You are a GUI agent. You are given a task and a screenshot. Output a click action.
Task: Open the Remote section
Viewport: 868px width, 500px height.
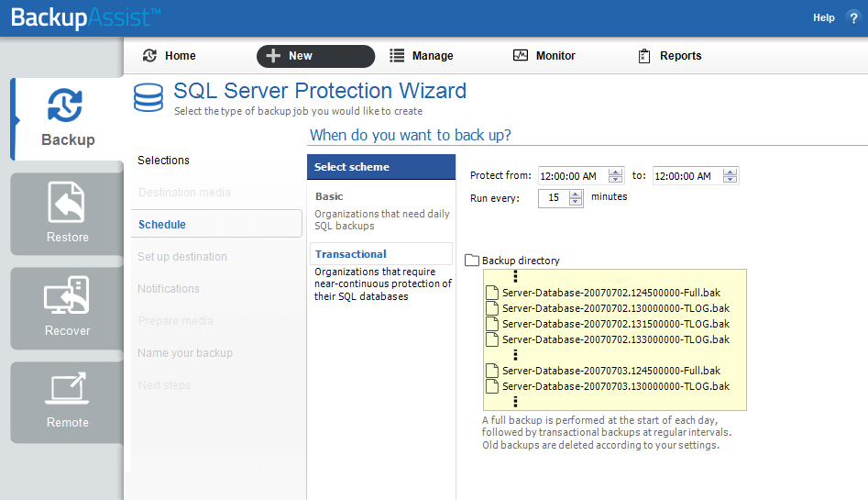tap(68, 403)
